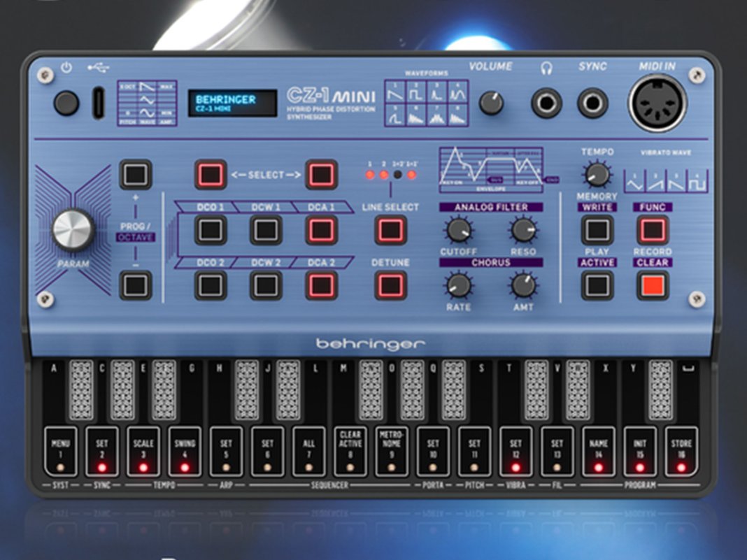Screen dimensions: 747x560
Task: Toggle the PLAY ACTIVE button
Action: click(597, 285)
